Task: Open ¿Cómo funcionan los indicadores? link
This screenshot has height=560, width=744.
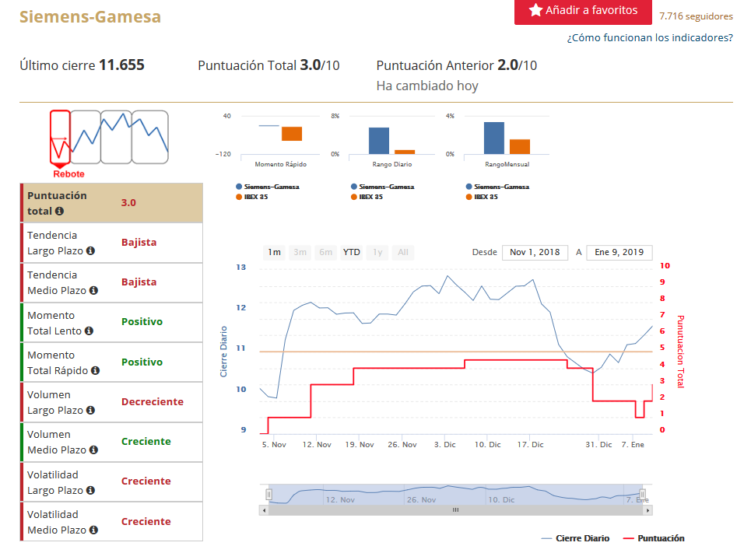Action: tap(649, 37)
